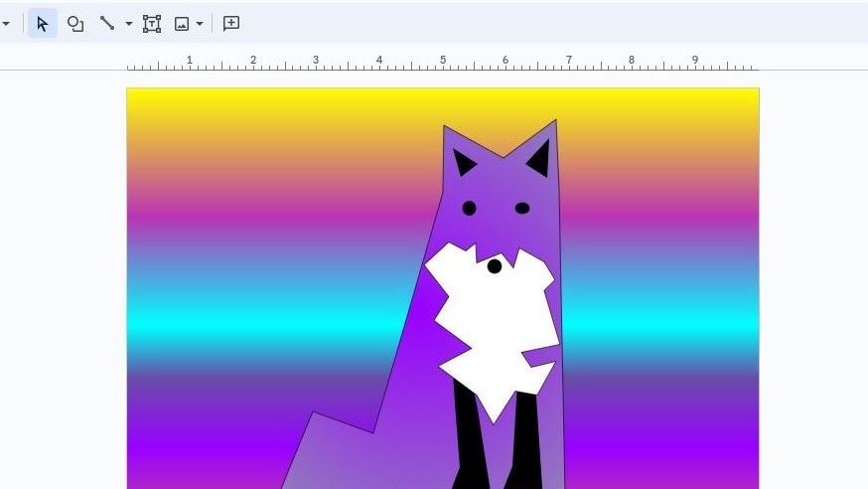Image resolution: width=868 pixels, height=489 pixels.
Task: Click the fox's tail shape at lower left
Action: (328, 457)
